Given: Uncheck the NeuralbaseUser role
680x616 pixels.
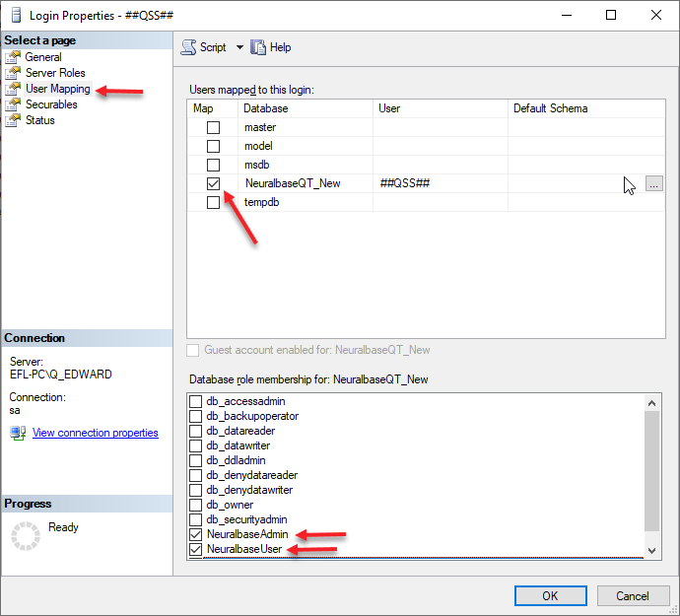Looking at the screenshot, I should (195, 549).
